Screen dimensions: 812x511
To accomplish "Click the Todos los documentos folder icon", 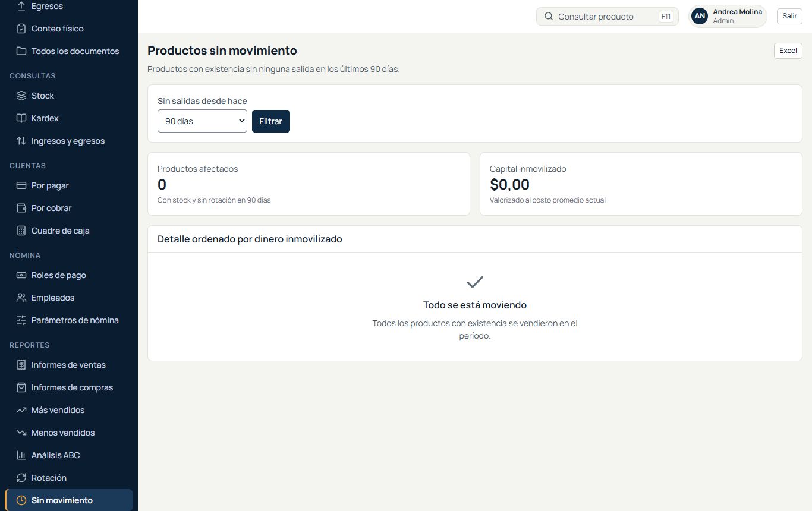I will pos(21,51).
